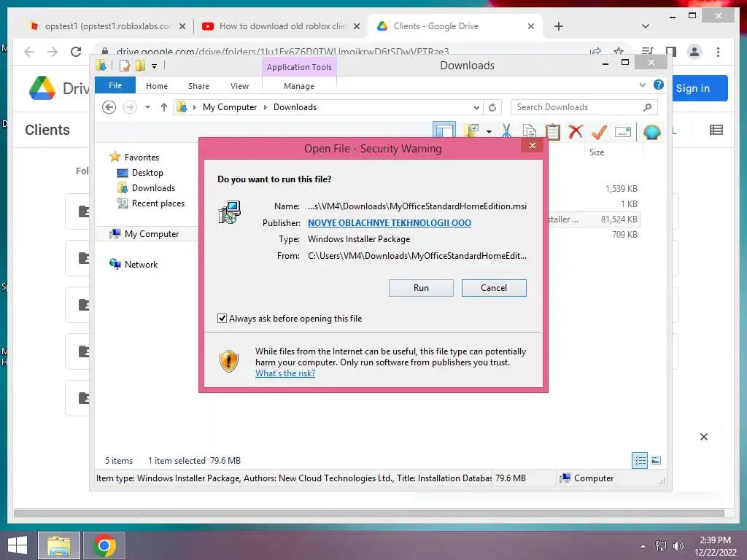Click the taskbar clock showing 2:39 PM
Viewport: 747px width, 560px height.
715,546
